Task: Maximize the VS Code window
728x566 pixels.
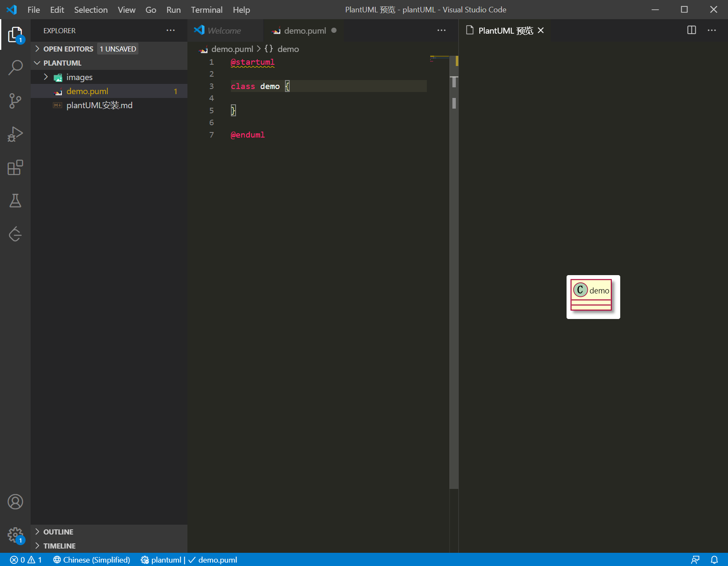Action: 684,9
